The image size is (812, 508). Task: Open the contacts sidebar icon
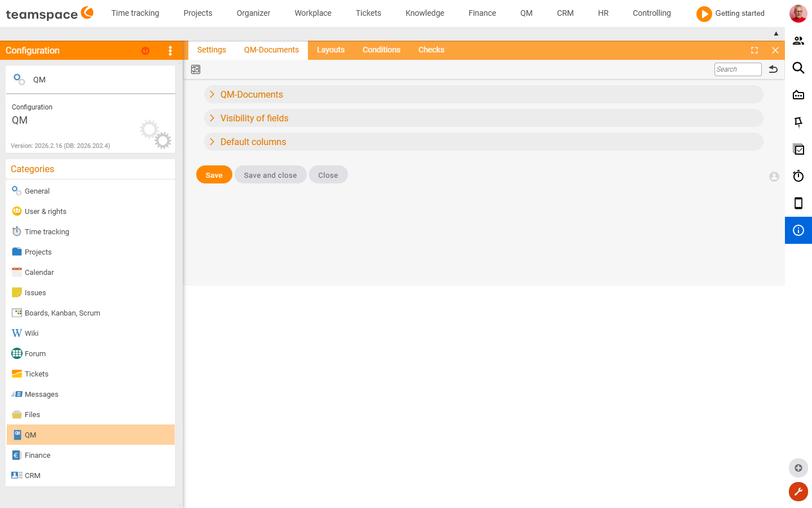(798, 41)
